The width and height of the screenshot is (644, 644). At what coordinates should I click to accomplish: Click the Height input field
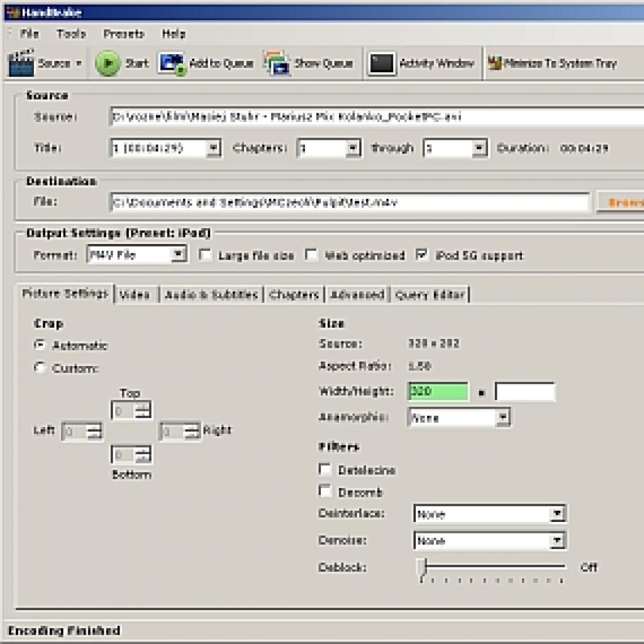click(x=525, y=391)
